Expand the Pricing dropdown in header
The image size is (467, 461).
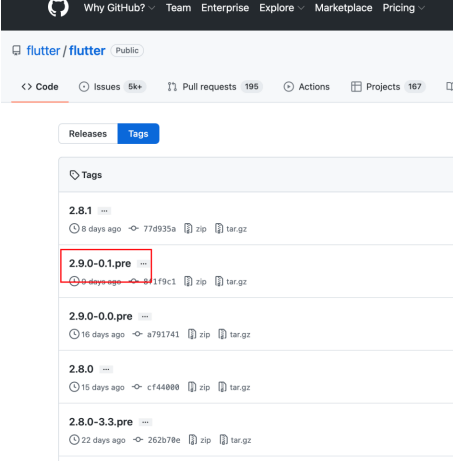(x=403, y=8)
